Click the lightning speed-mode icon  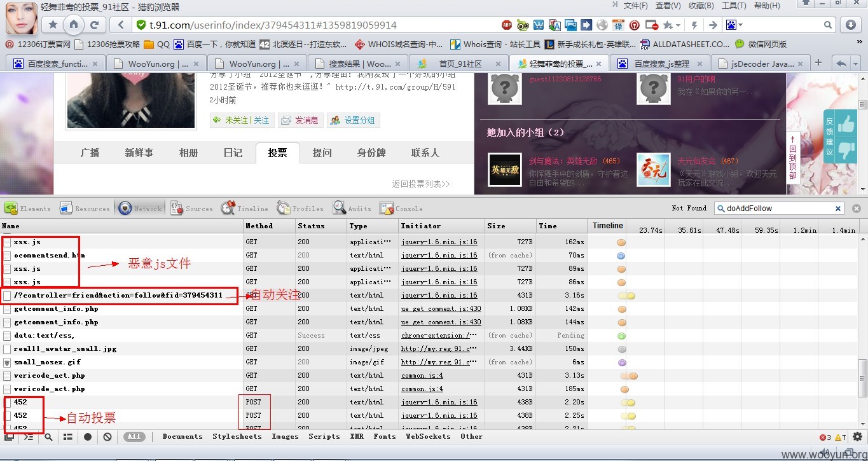pos(694,25)
